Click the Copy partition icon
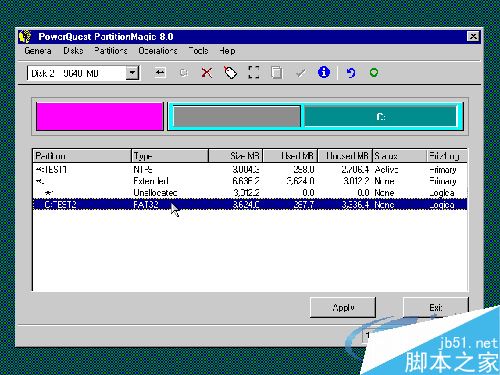The width and height of the screenshot is (500, 375). [x=276, y=72]
